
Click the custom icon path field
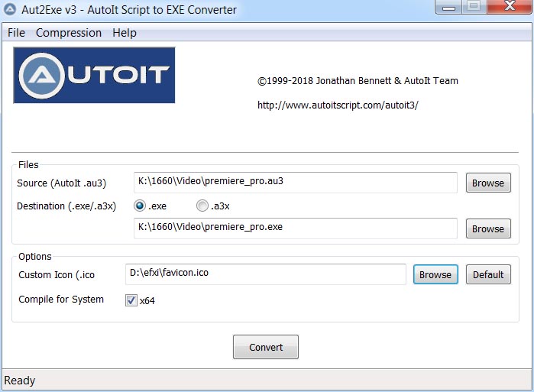[266, 274]
